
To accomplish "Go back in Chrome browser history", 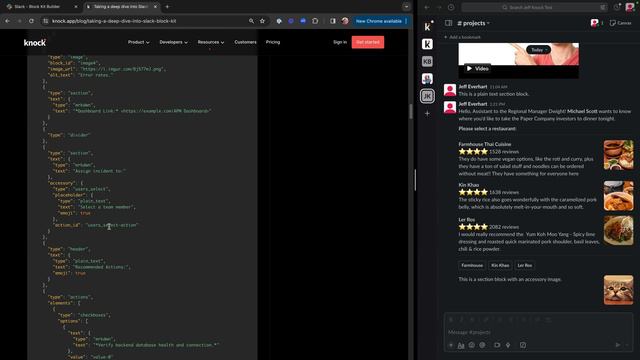I will click(7, 21).
